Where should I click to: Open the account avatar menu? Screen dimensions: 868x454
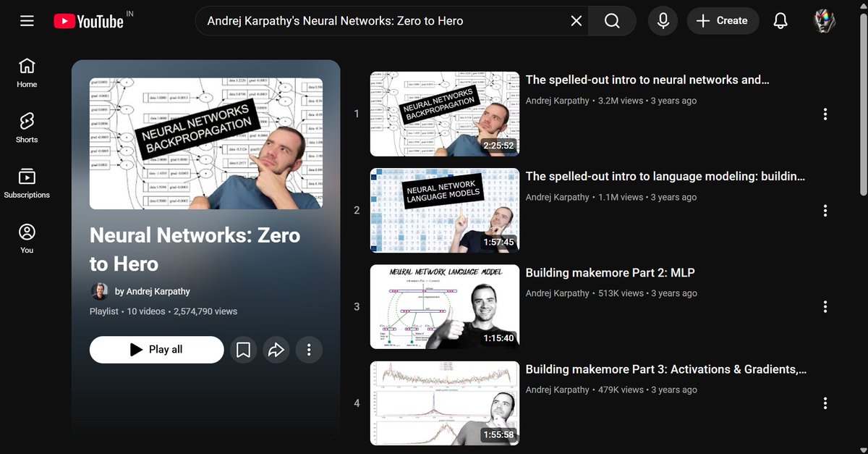click(825, 21)
